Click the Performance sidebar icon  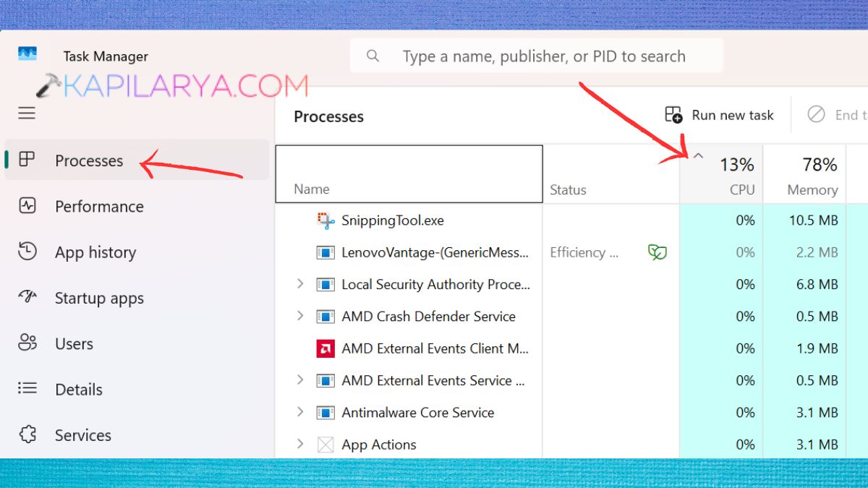point(27,206)
